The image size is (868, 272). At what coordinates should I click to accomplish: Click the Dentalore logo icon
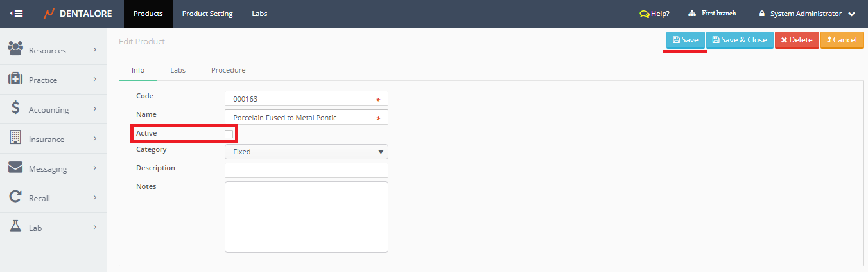click(49, 14)
